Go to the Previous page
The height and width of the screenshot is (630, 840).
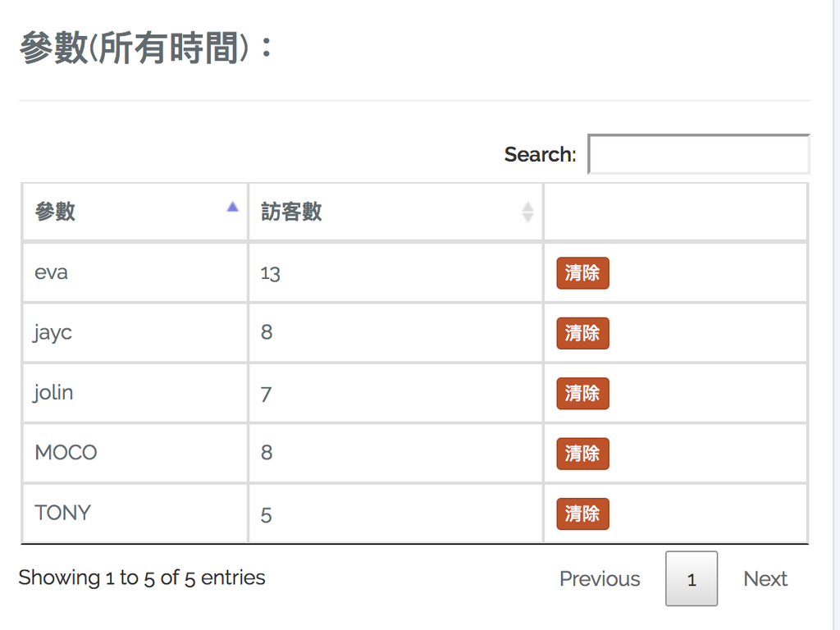(600, 578)
